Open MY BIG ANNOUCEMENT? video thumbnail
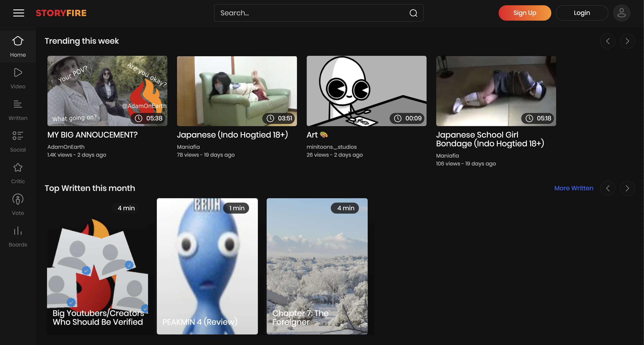This screenshot has width=644, height=345. [107, 91]
